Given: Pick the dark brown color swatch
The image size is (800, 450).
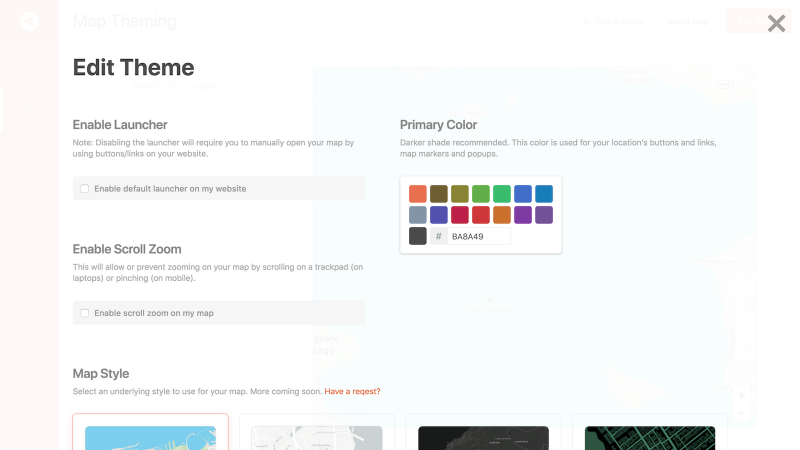Looking at the screenshot, I should (x=439, y=194).
